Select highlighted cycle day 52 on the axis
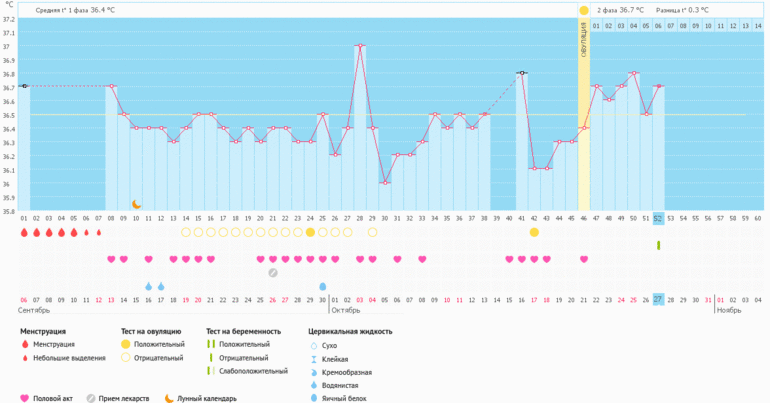Viewport: 770px width, 403px height. 658,218
